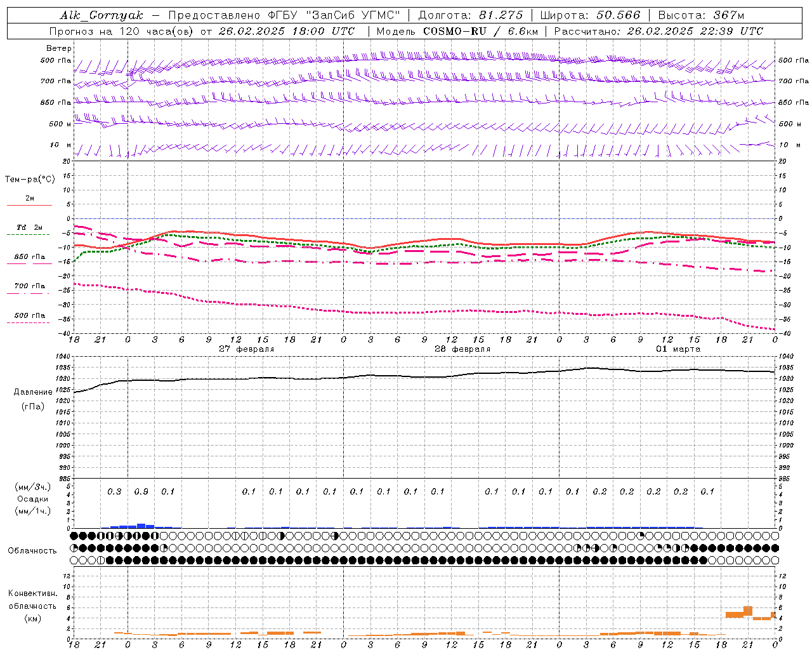Click the tallest orange convective cloud bar
Screen dimensions: 812x650
[748, 611]
